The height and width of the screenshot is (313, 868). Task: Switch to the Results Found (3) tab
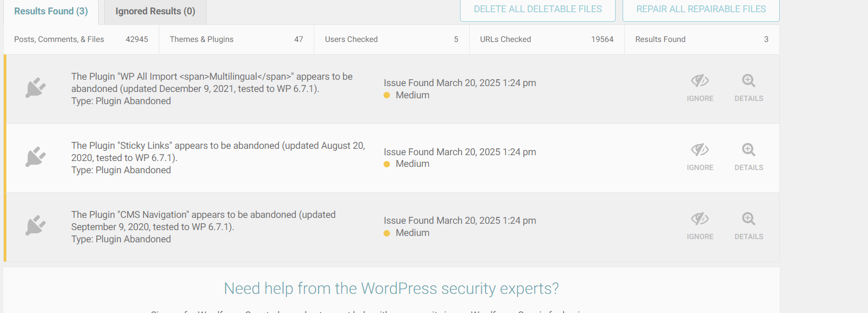click(x=51, y=11)
